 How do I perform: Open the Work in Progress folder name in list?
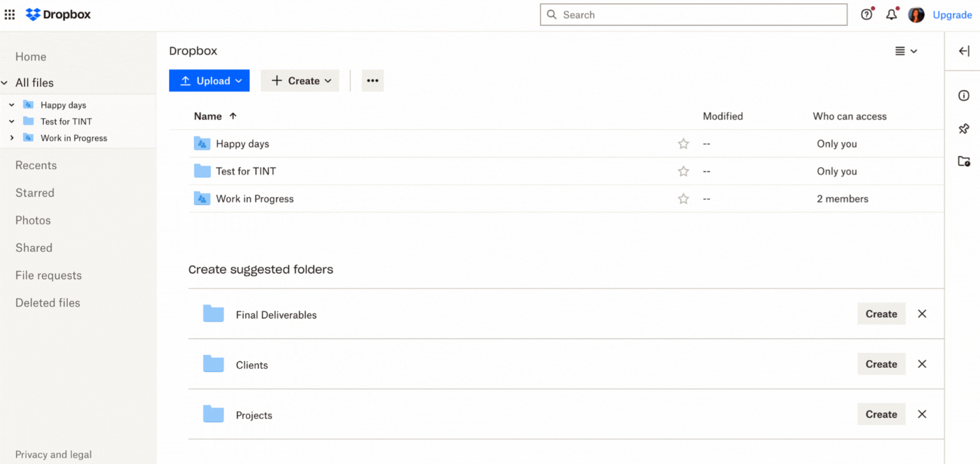pos(254,199)
